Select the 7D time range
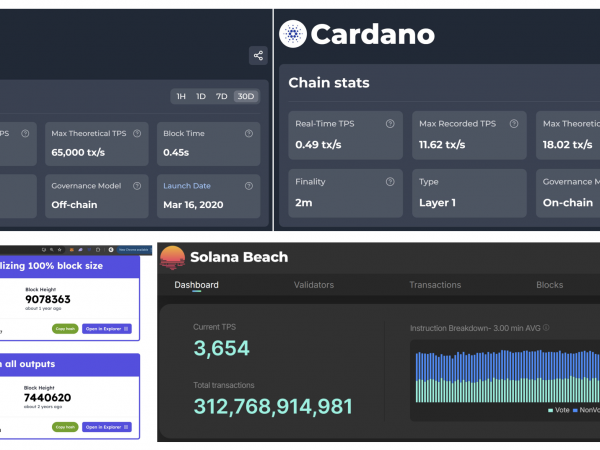This screenshot has width=600, height=450. point(222,96)
